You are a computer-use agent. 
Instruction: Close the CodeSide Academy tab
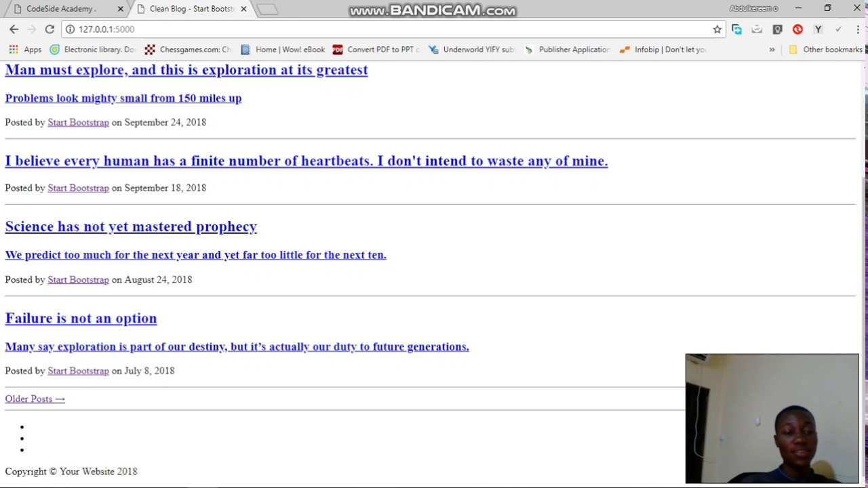click(120, 9)
